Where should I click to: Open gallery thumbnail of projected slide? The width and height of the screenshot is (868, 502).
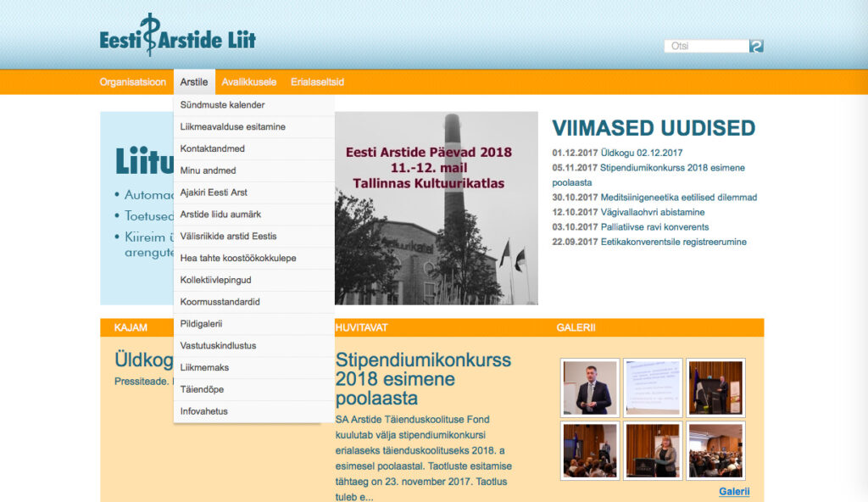coord(653,388)
